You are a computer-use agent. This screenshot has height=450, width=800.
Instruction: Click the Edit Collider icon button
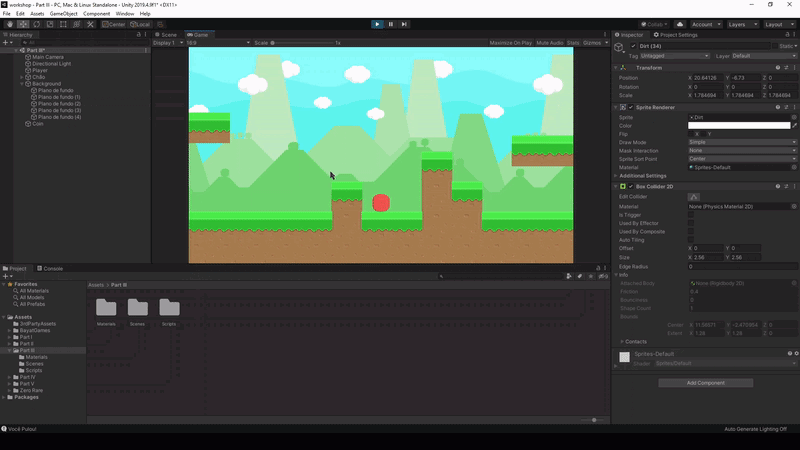pos(694,197)
